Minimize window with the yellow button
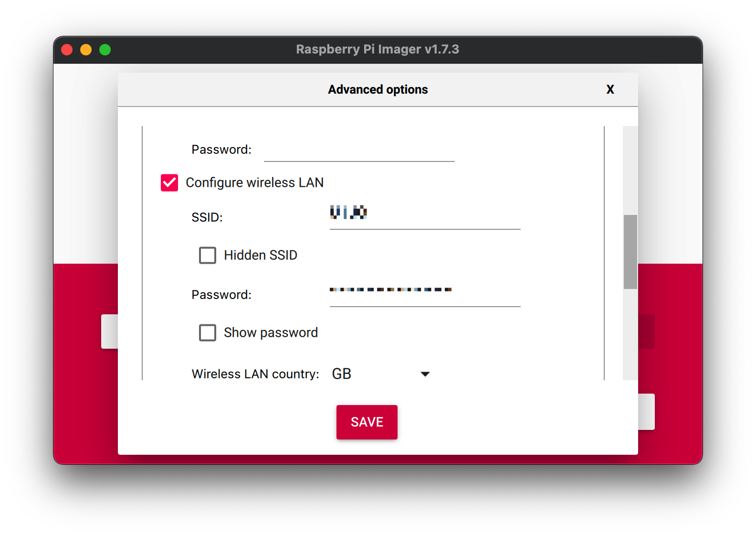Image resolution: width=756 pixels, height=535 pixels. (x=86, y=50)
